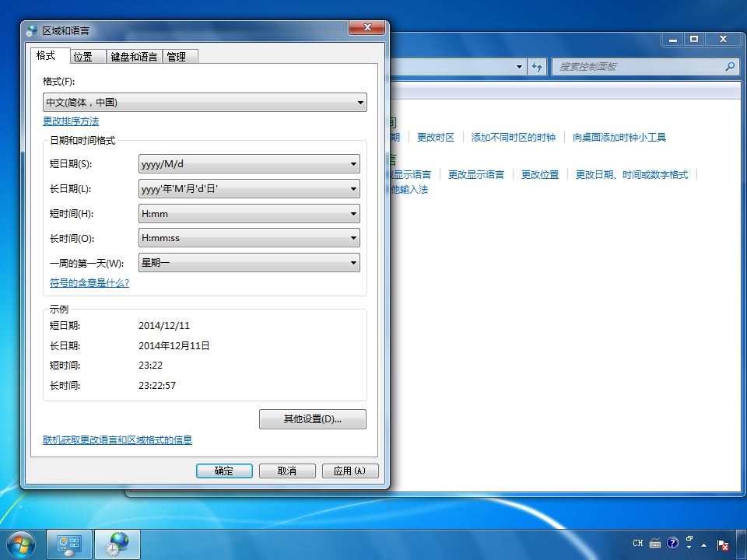The height and width of the screenshot is (560, 747).
Task: Close the Control Panel window
Action: click(723, 40)
